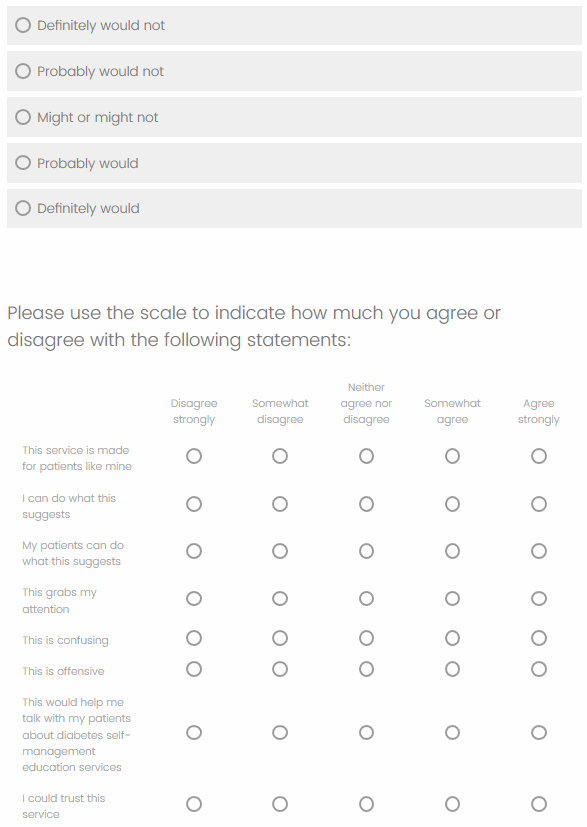Choose "Agree strongly" for service made for patients
The height and width of the screenshot is (827, 587).
pyautogui.click(x=538, y=456)
